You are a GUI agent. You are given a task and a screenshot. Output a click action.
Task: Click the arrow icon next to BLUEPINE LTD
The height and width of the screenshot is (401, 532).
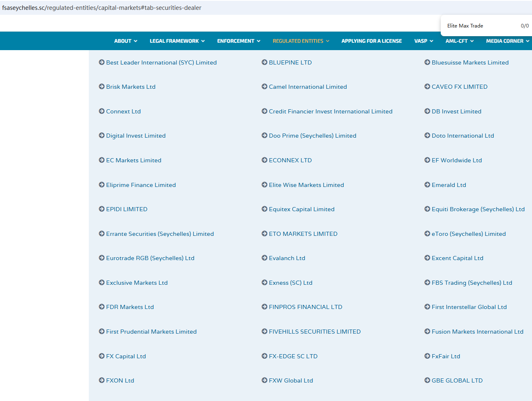coord(264,62)
